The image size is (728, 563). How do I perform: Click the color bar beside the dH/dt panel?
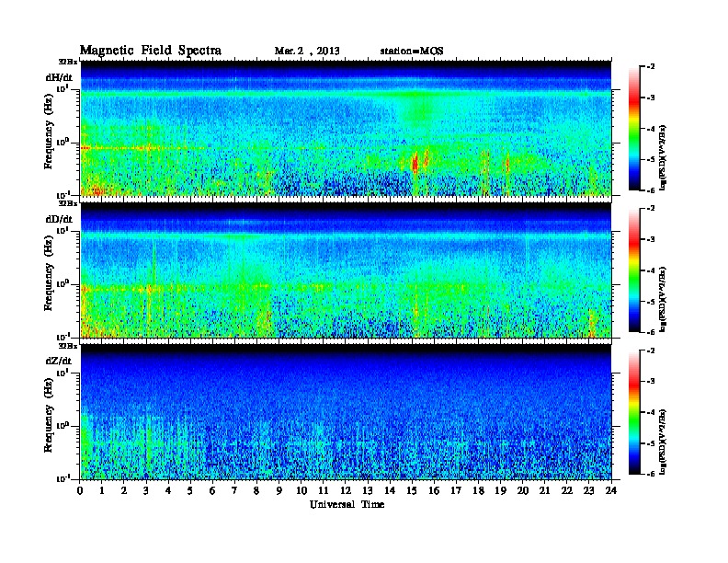pos(634,128)
